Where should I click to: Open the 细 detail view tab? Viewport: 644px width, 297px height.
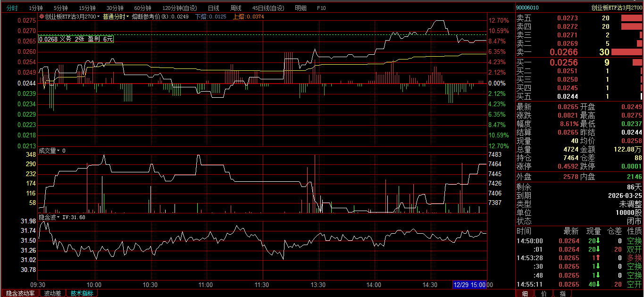tap(525, 293)
